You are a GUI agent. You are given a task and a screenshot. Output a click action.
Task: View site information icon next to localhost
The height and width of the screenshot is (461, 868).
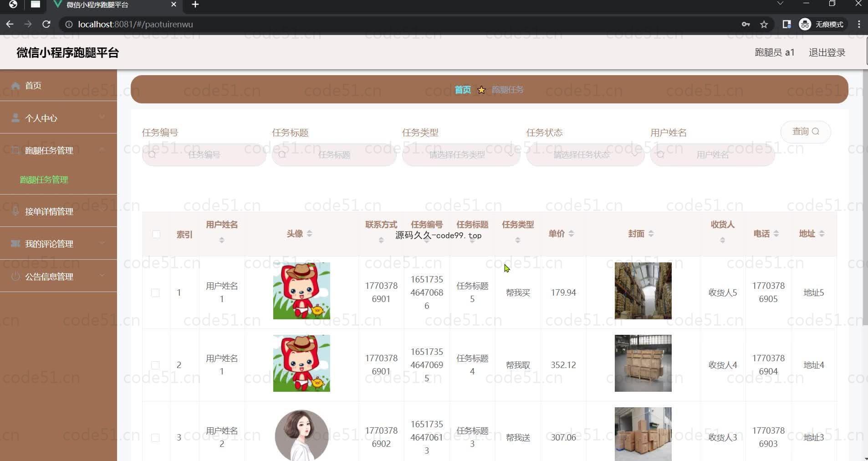(69, 24)
